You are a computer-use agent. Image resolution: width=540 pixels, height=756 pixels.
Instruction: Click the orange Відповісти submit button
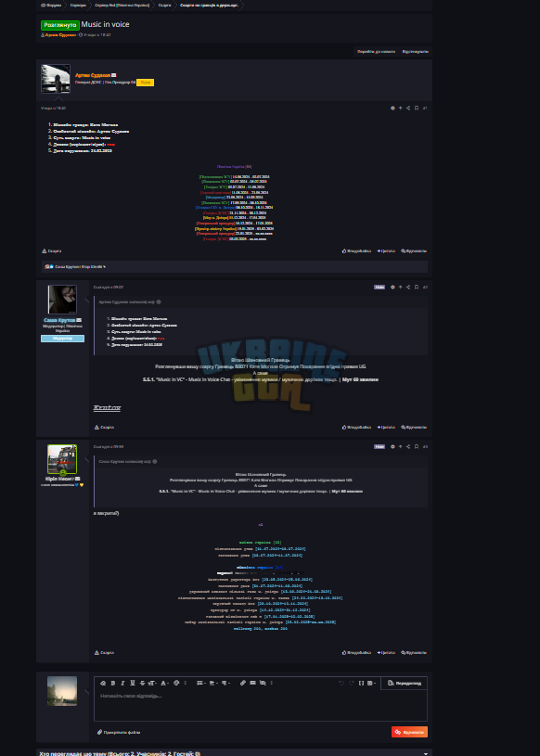409,732
